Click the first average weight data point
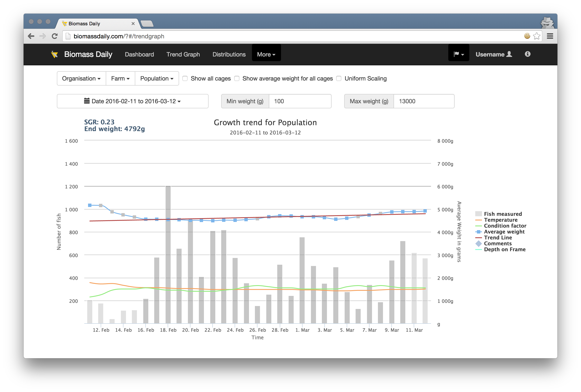The width and height of the screenshot is (581, 392). tap(90, 205)
